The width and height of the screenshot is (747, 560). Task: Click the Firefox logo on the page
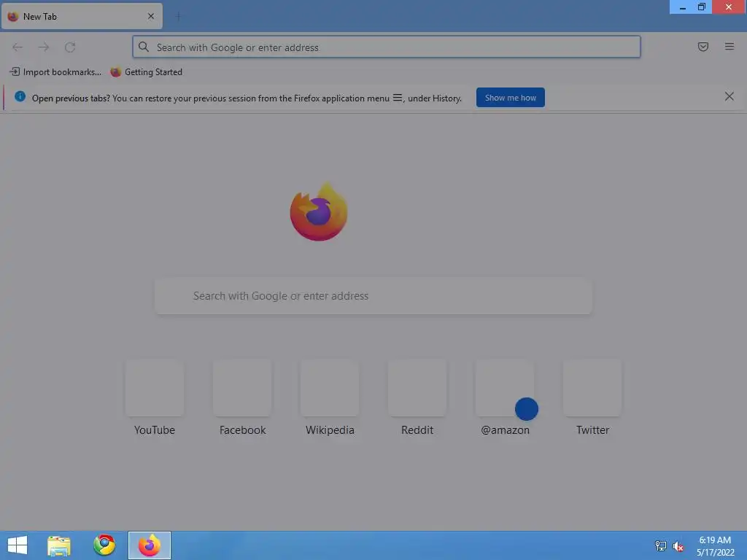coord(319,212)
